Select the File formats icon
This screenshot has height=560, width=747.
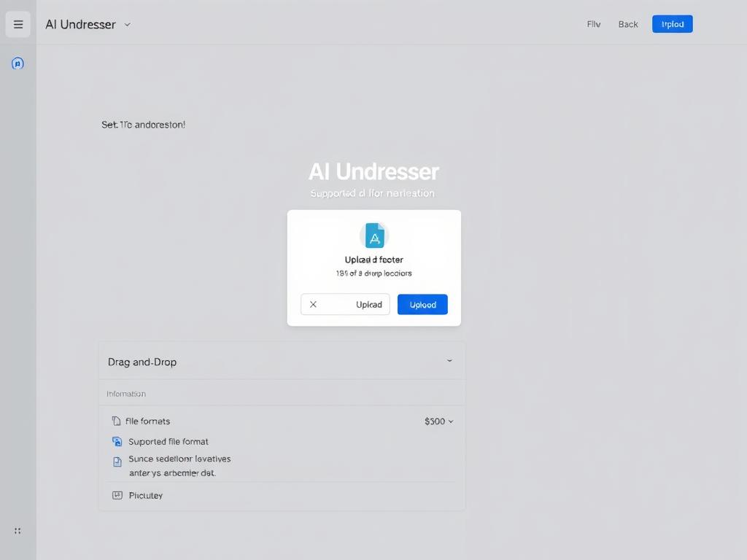click(x=118, y=421)
